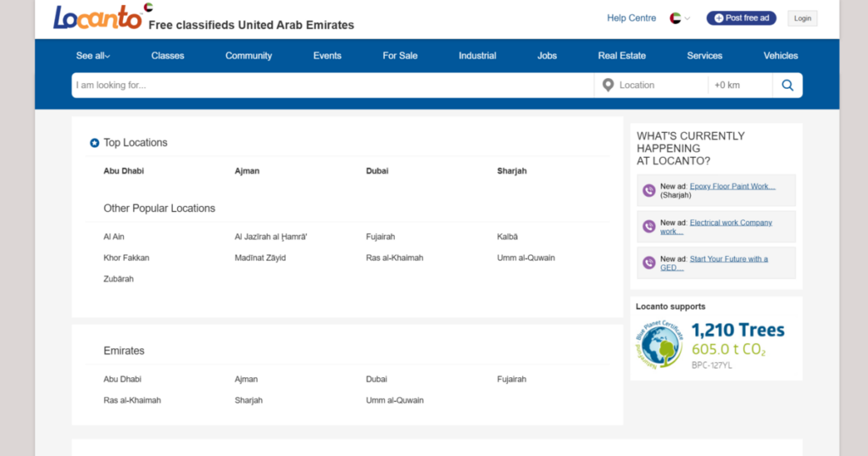
Task: Open the Madīnat Zāyid location
Action: tap(260, 258)
